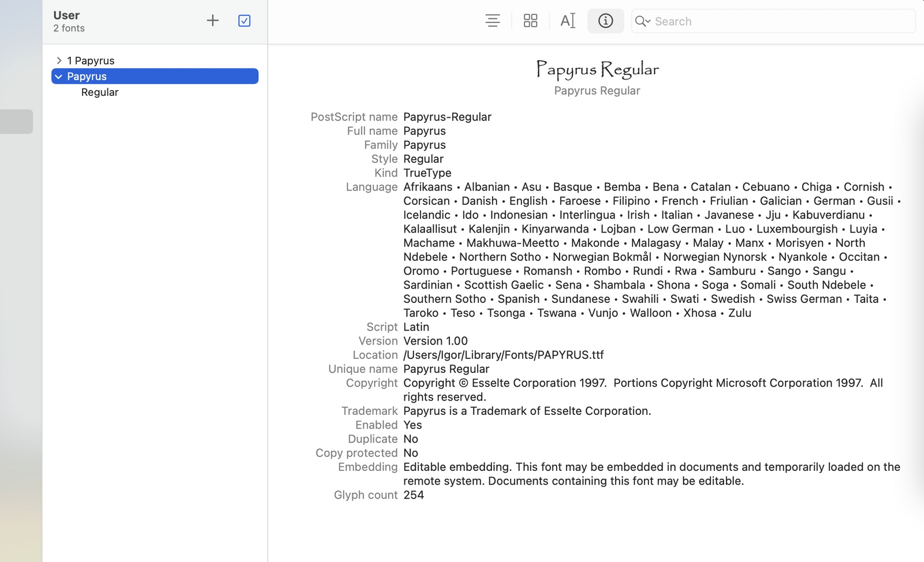Screen dimensions: 924x562
Task: Click the Full name value Papyrus
Action: click(x=424, y=131)
